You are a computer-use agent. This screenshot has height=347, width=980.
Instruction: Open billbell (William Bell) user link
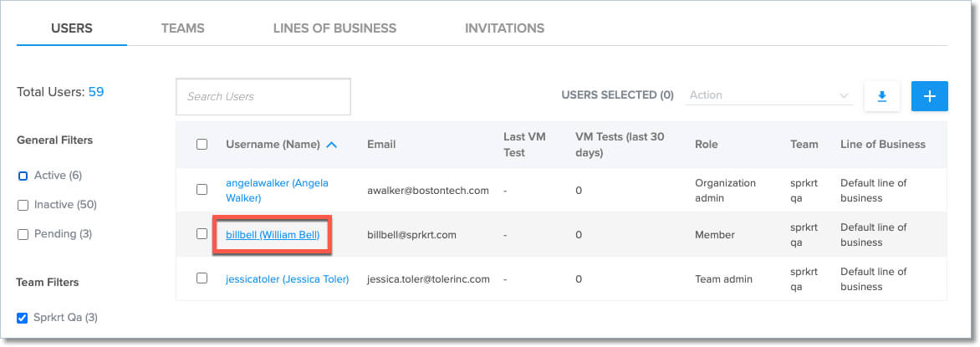pos(273,235)
